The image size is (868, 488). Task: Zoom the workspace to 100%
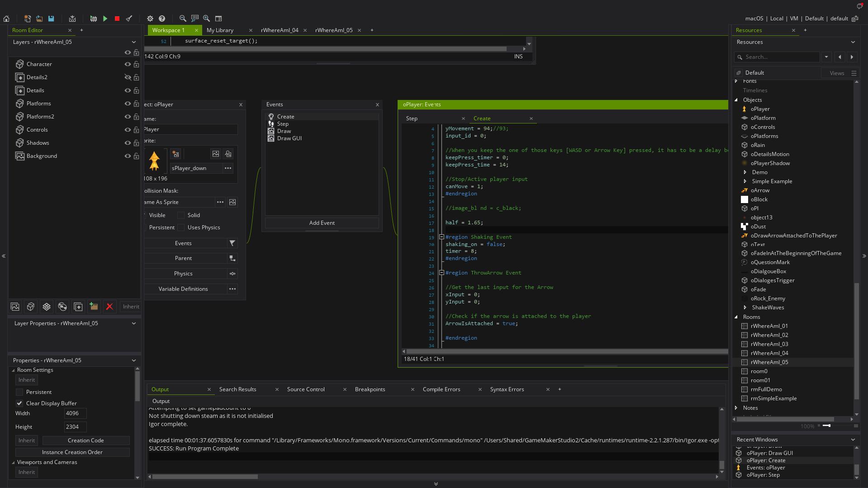click(x=194, y=19)
